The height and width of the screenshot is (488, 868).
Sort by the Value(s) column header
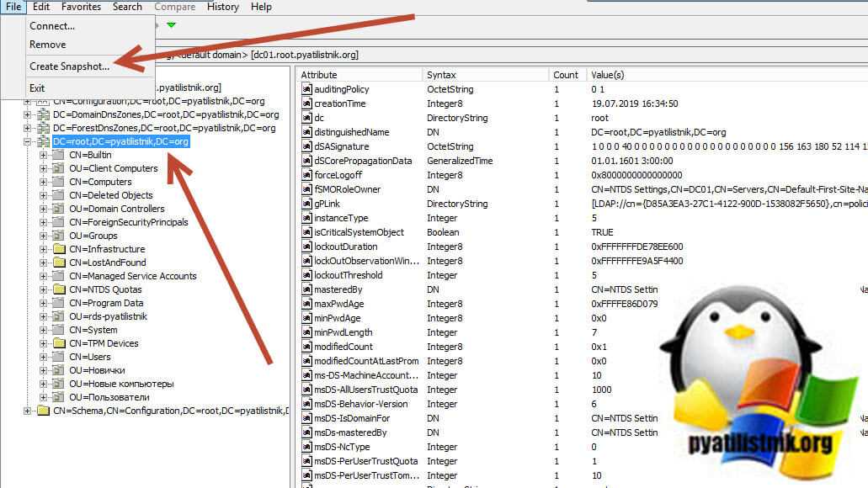[x=727, y=75]
